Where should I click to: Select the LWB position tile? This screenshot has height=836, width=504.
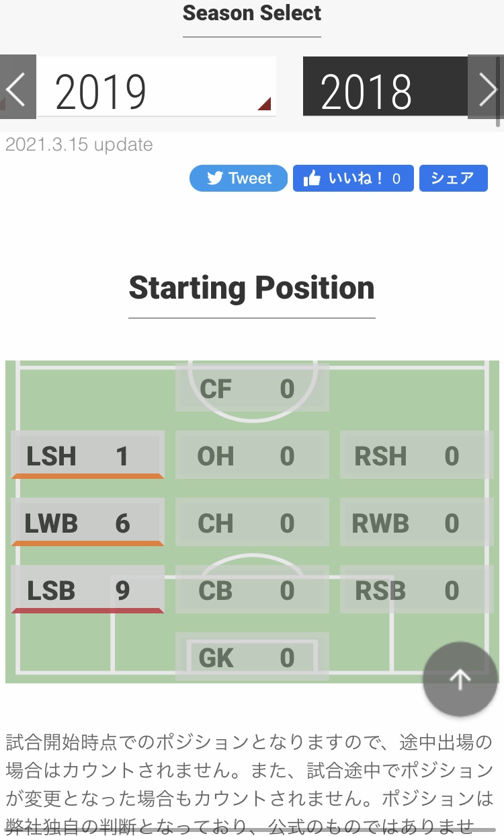point(87,523)
